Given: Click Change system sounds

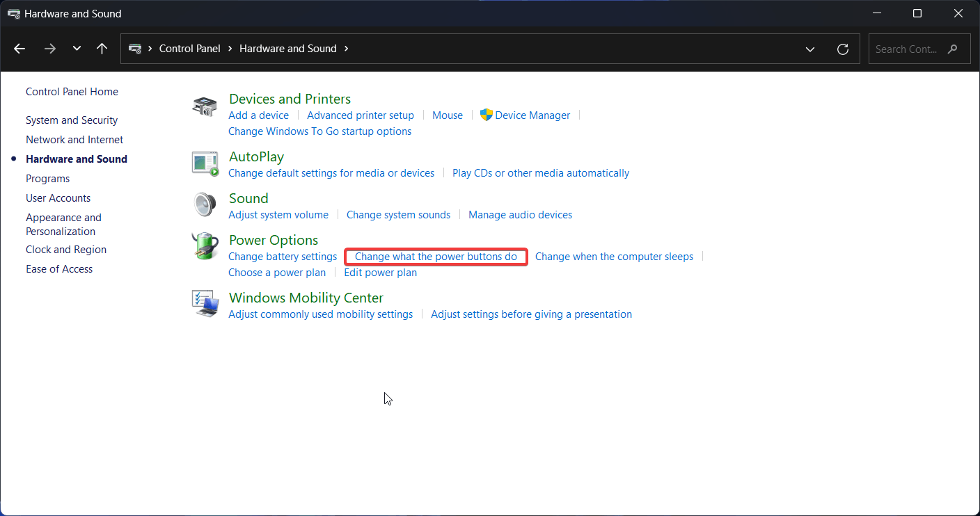Looking at the screenshot, I should tap(398, 215).
